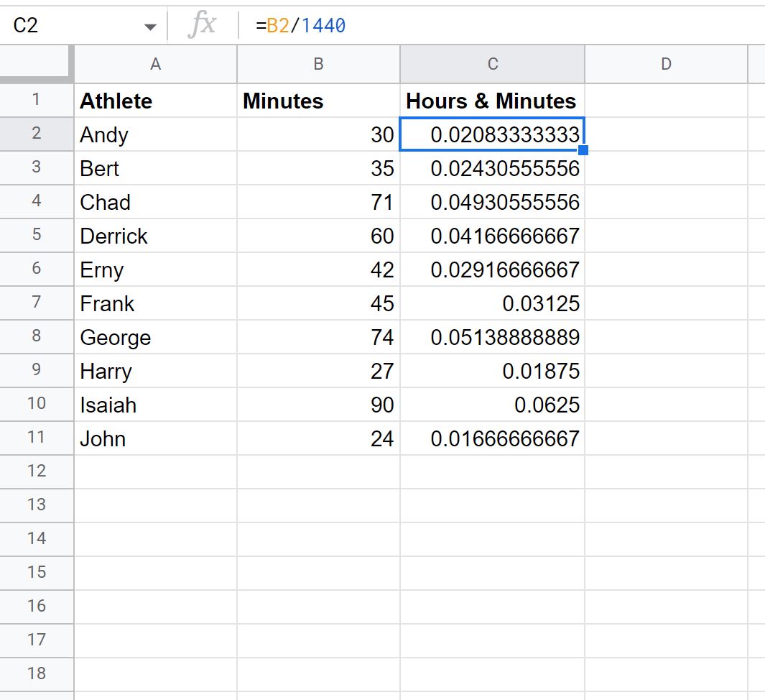
Task: Select column A header
Action: pos(155,64)
